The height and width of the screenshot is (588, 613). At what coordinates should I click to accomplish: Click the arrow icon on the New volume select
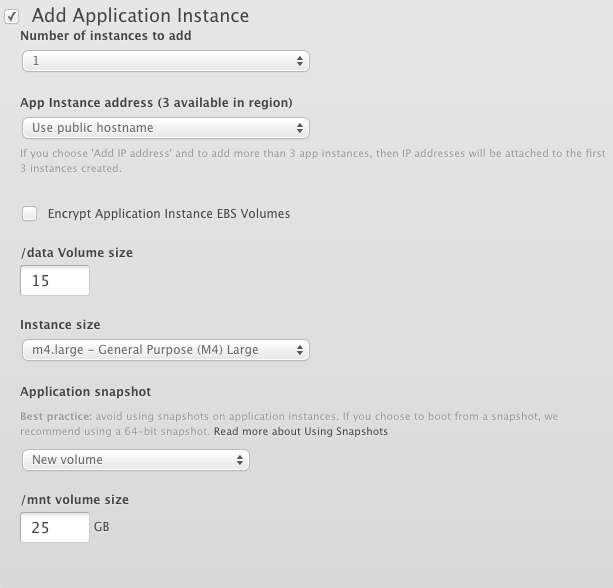(x=240, y=460)
